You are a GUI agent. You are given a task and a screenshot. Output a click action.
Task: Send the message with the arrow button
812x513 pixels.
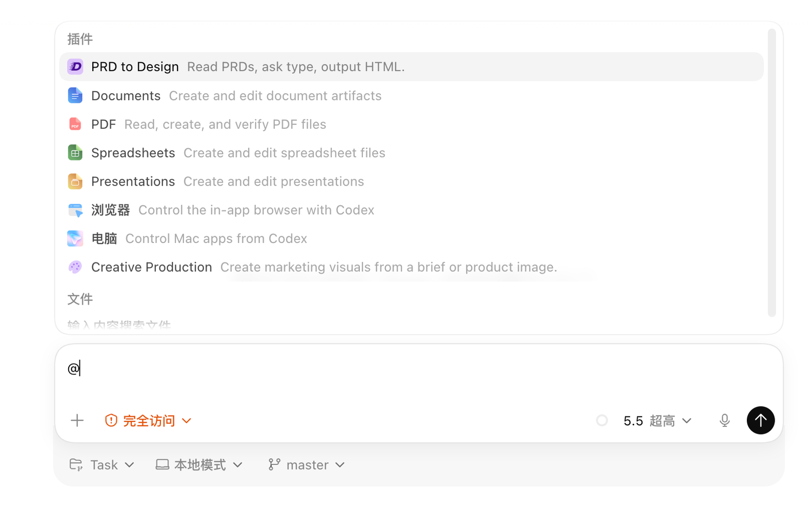[x=761, y=420]
